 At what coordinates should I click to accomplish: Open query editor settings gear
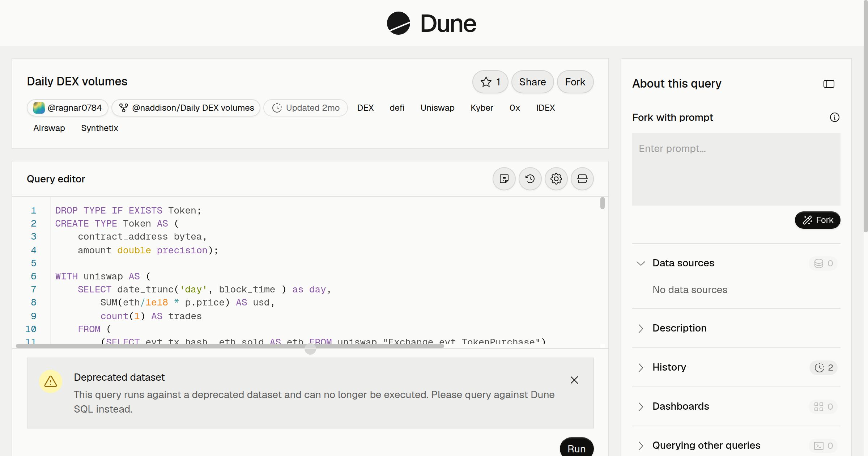coord(556,179)
